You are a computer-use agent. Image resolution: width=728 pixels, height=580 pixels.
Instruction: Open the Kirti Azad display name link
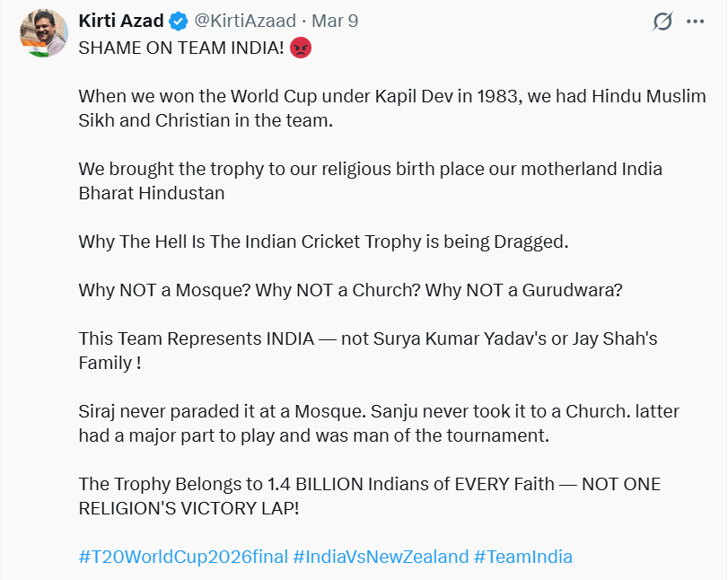pos(119,21)
